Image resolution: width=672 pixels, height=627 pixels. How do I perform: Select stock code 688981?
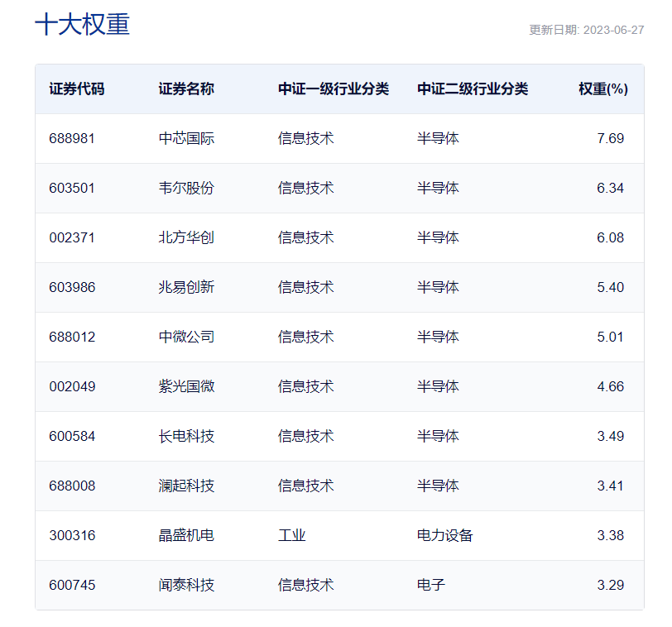point(72,139)
